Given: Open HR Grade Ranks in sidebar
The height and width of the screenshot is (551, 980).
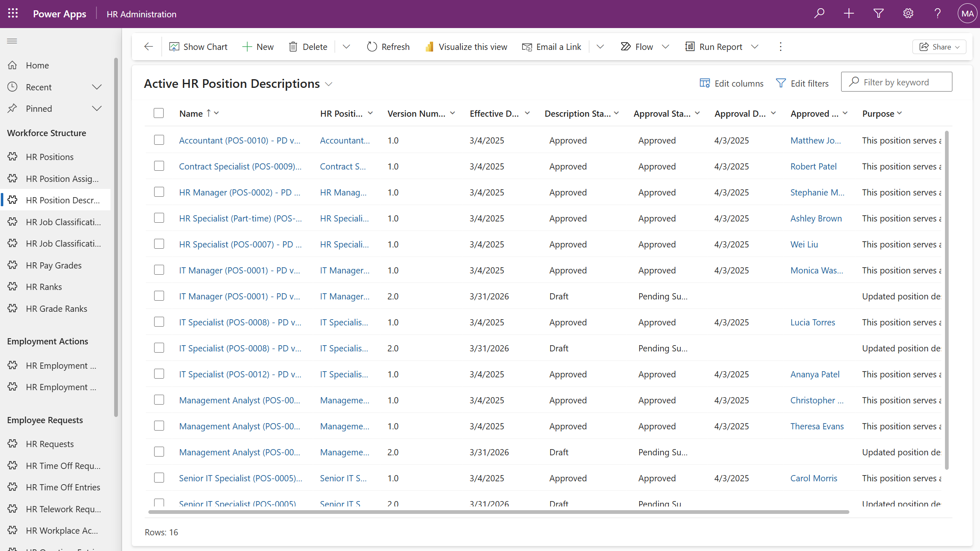Looking at the screenshot, I should pos(56,308).
